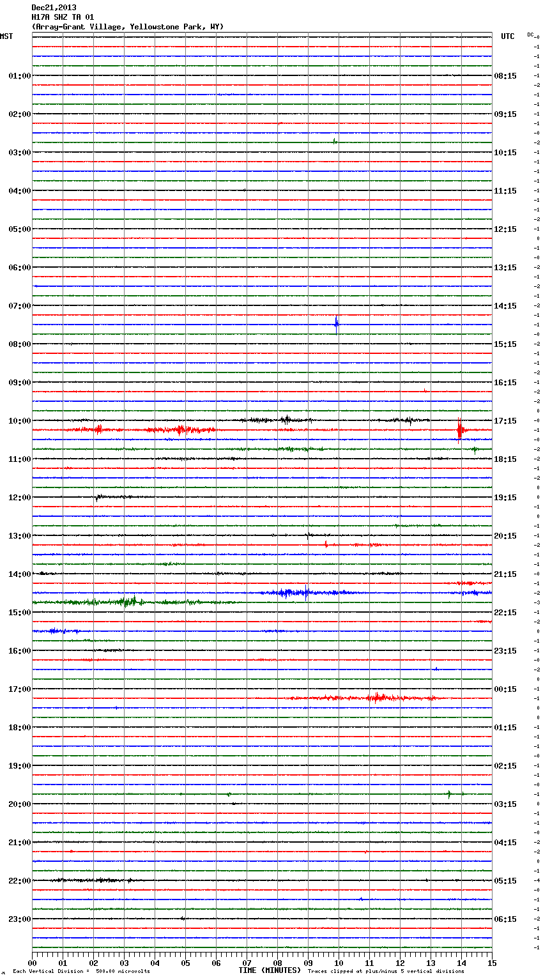Select the 00:15 UTC time label
543x980 pixels.
(505, 689)
